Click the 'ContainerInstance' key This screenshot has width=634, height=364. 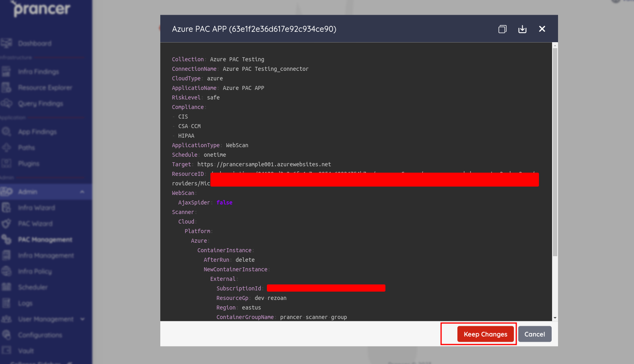(224, 250)
